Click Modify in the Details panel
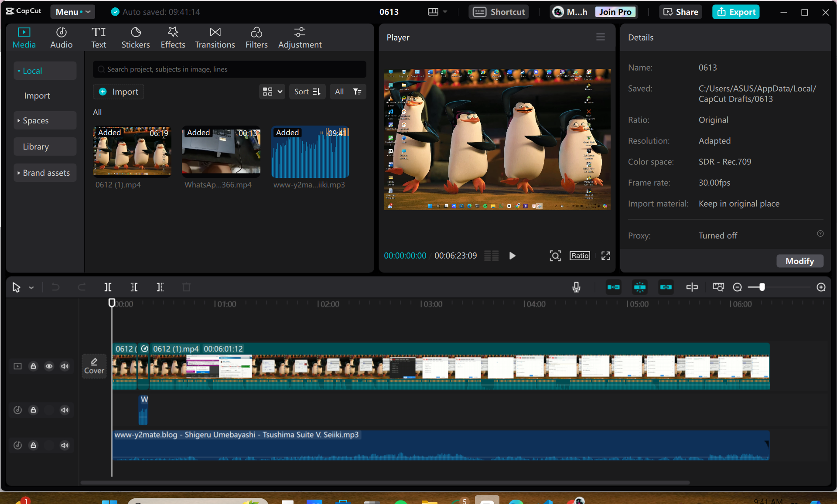The image size is (837, 504). click(799, 261)
